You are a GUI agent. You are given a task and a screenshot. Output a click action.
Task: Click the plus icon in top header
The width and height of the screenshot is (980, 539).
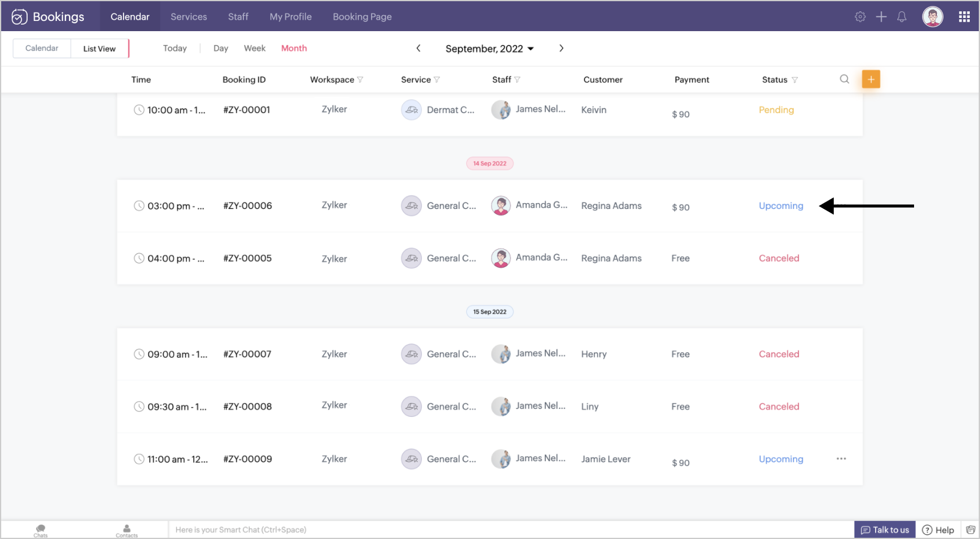[881, 17]
